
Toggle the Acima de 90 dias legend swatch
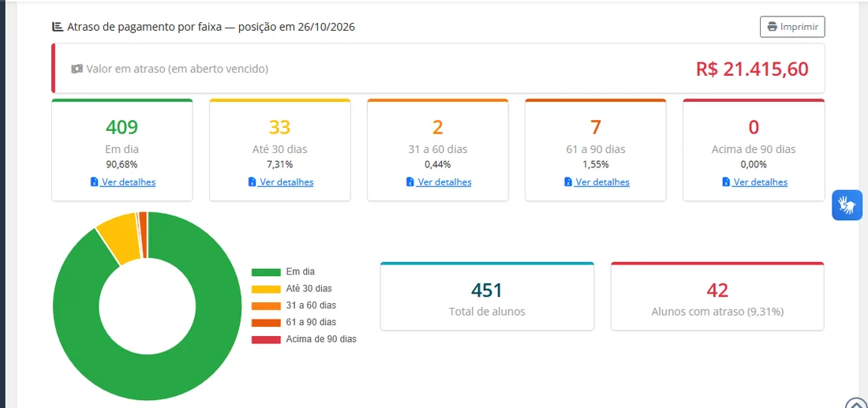click(x=266, y=339)
